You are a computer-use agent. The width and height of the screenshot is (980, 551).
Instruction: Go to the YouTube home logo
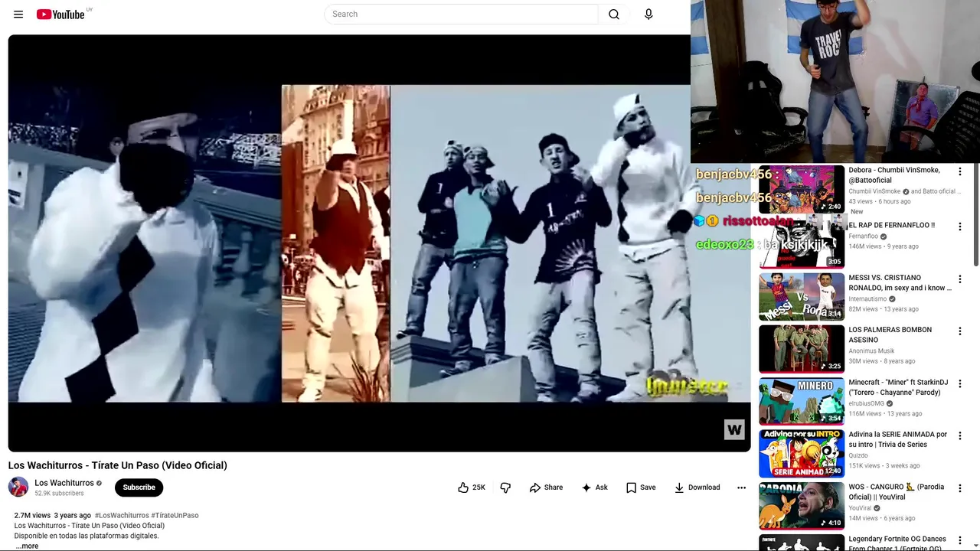(x=60, y=15)
